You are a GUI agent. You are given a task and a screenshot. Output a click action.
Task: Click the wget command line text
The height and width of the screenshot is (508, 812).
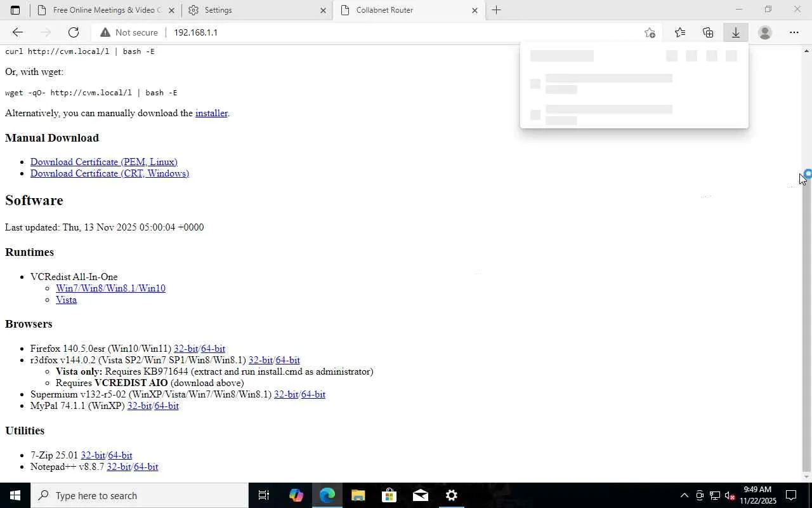(x=91, y=93)
